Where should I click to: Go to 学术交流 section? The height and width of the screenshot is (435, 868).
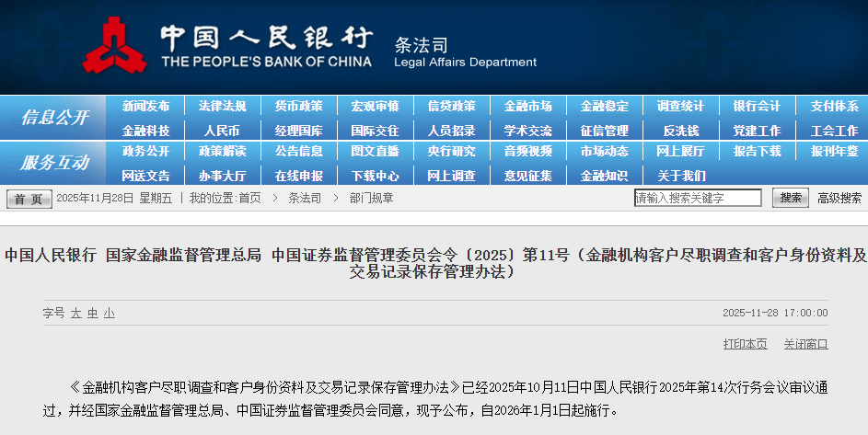pos(527,132)
